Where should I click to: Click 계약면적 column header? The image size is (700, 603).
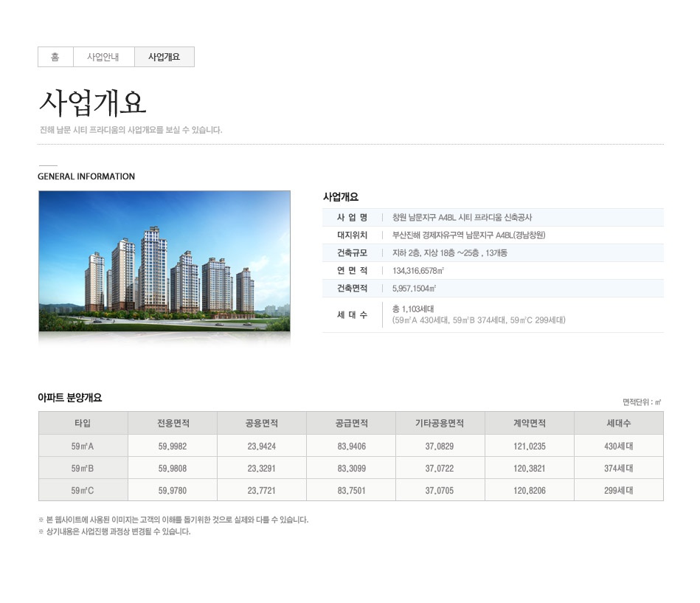tap(530, 423)
